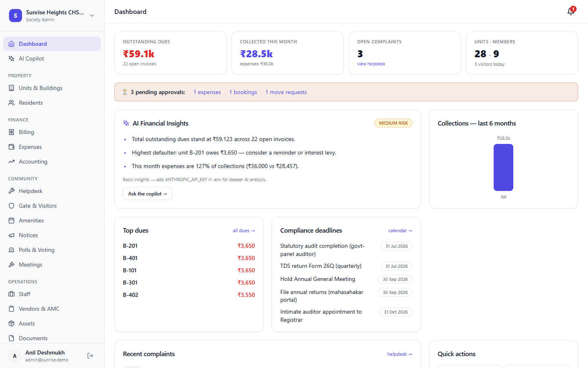Click the Jul collections bar in chart

coord(503,168)
